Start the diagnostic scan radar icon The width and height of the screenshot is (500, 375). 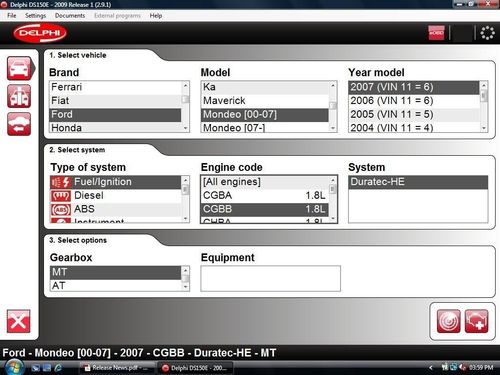pyautogui.click(x=448, y=321)
